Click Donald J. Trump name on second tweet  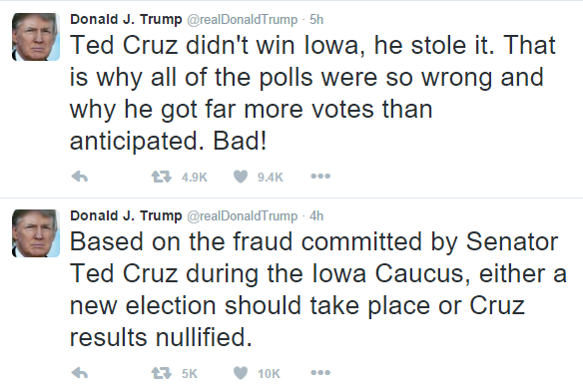[126, 215]
